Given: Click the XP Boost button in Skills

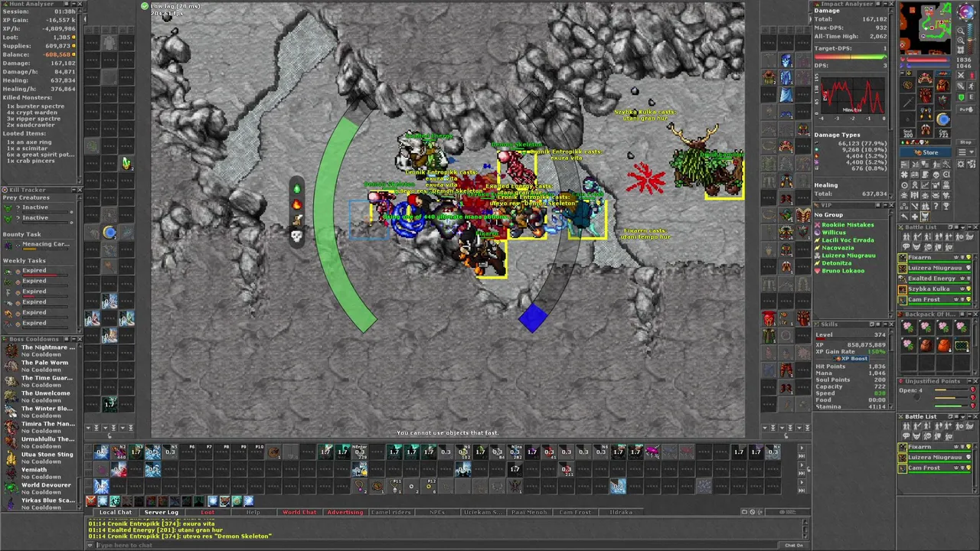Looking at the screenshot, I should pos(851,358).
